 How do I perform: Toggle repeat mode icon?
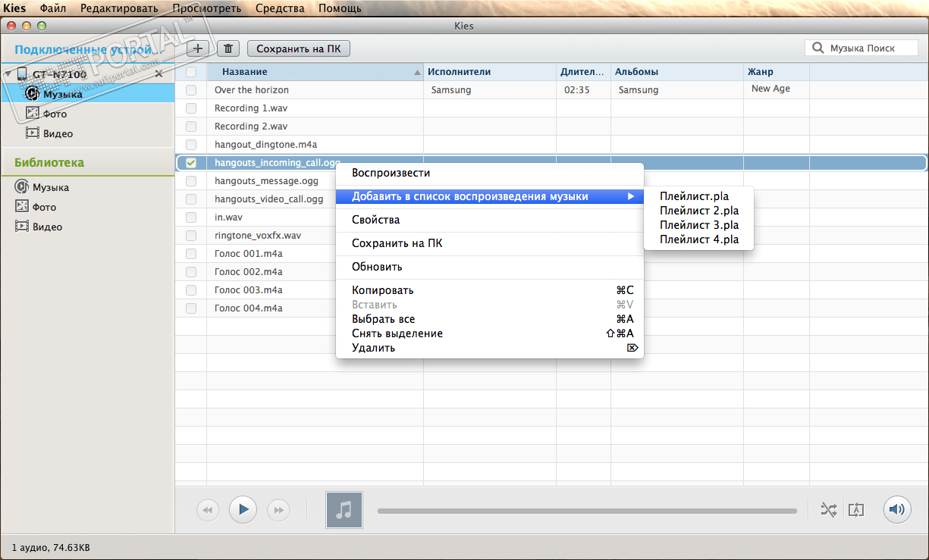856,510
